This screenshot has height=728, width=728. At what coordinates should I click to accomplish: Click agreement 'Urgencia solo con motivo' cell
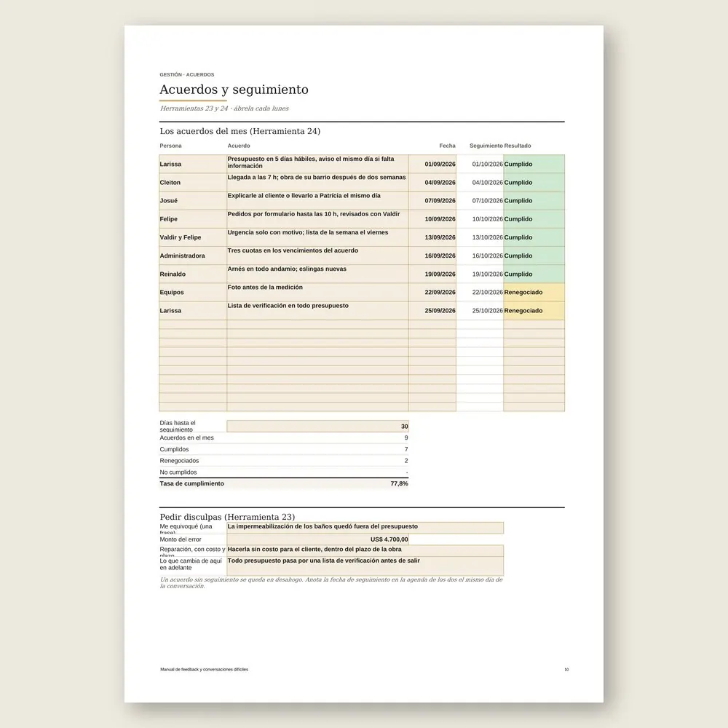click(317, 237)
